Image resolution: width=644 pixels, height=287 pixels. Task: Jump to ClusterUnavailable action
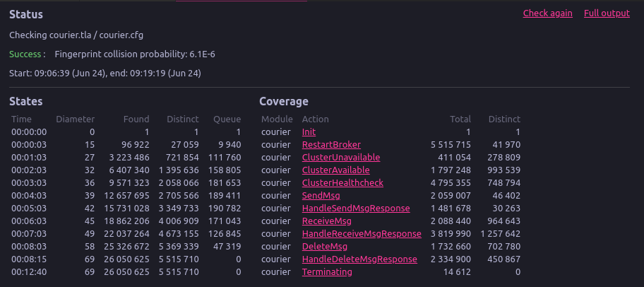click(341, 158)
